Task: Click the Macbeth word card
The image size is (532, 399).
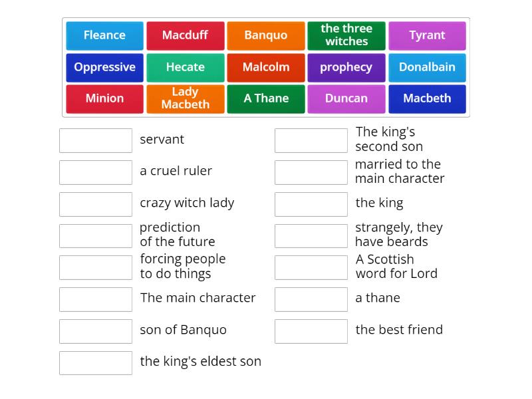Action: [x=428, y=98]
